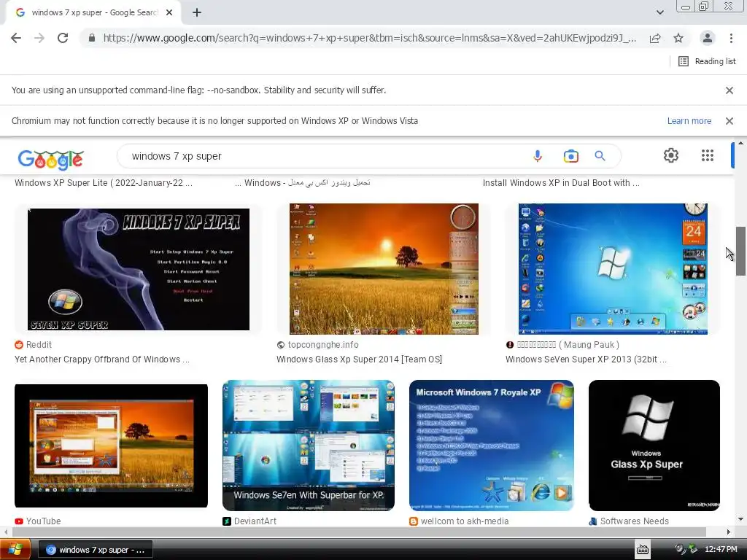Reload the current page
Image resolution: width=747 pixels, height=560 pixels.
[x=63, y=38]
